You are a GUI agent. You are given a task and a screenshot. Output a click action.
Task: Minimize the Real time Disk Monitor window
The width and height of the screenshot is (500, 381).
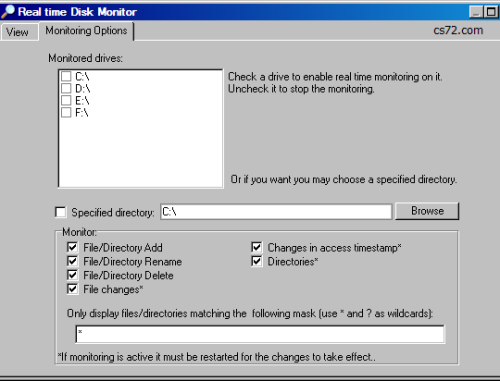pyautogui.click(x=476, y=12)
